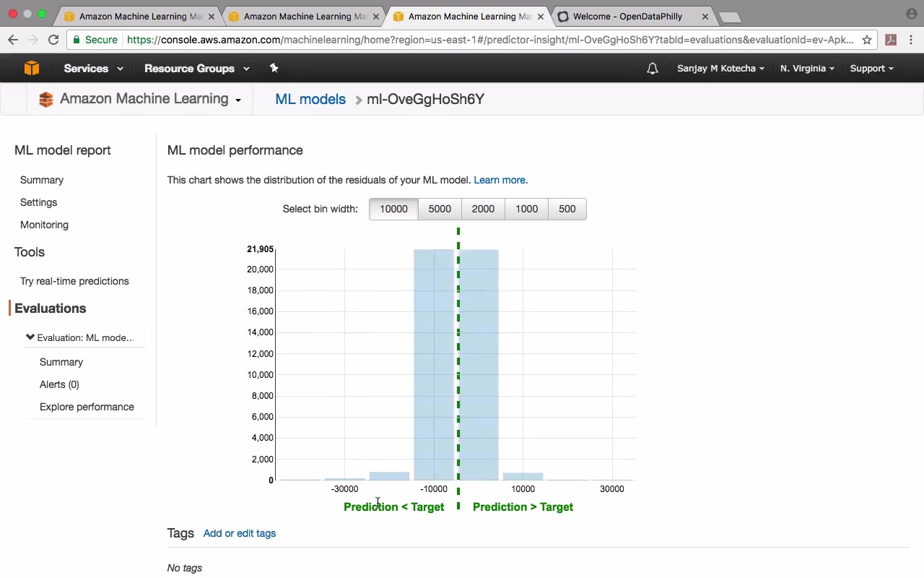Click the Prediction > Target label
This screenshot has width=924, height=578.
click(523, 507)
